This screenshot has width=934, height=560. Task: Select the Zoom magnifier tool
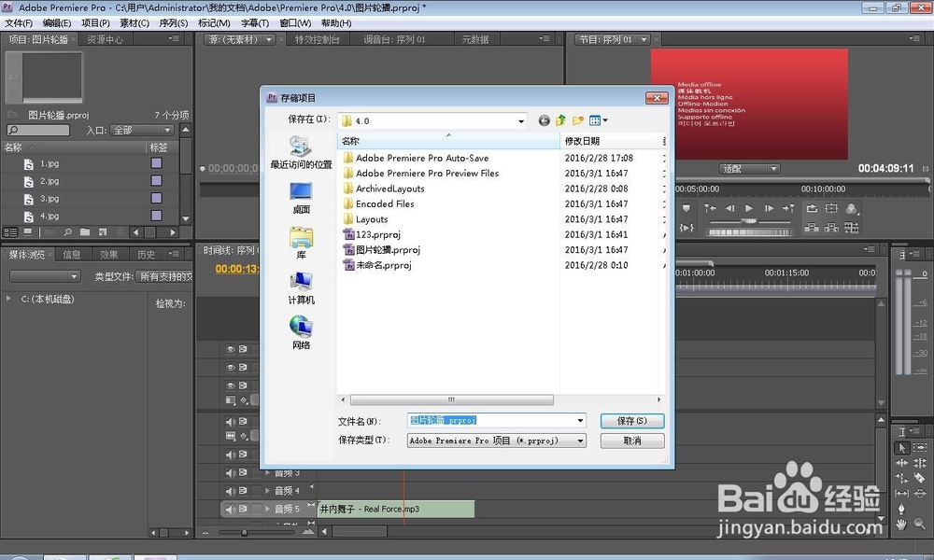[920, 525]
